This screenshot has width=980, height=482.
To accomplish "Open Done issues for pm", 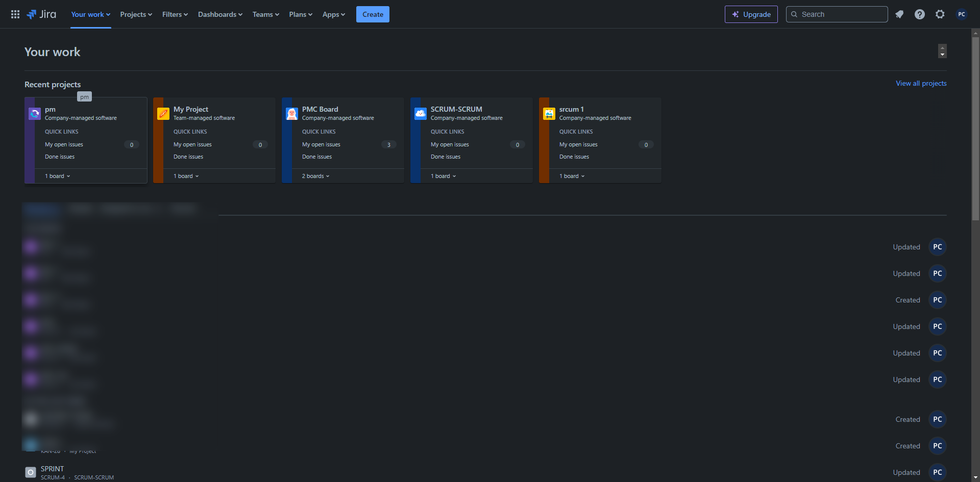I will point(60,157).
